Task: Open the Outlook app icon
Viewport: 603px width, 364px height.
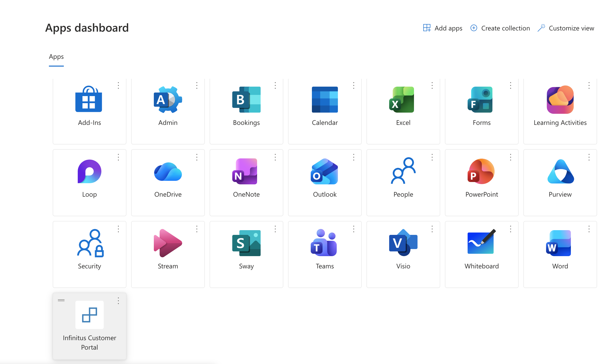Action: [x=324, y=171]
